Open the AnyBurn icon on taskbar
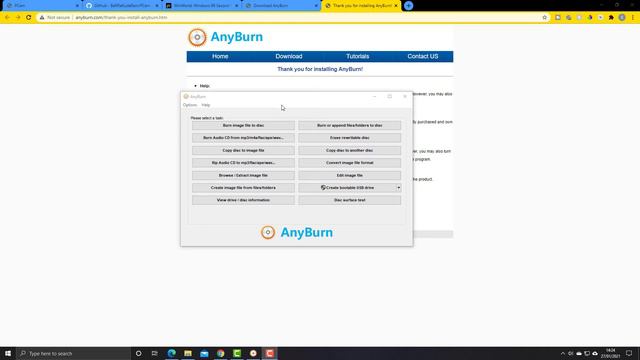Viewport: 640px width, 360px height. 253,353
